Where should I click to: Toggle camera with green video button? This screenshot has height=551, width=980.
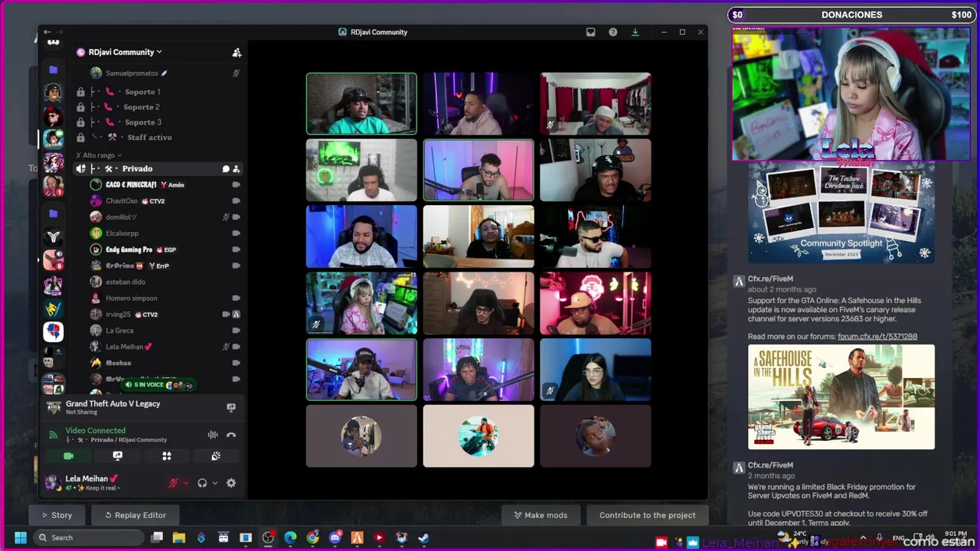pos(68,456)
